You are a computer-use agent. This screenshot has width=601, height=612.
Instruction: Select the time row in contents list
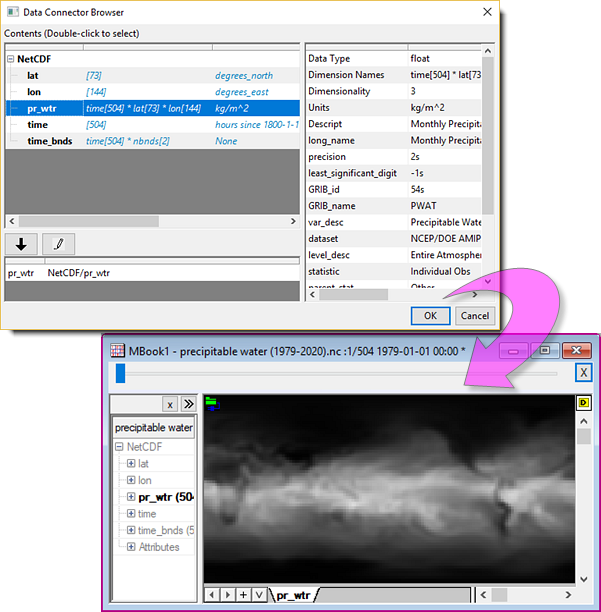pos(153,125)
